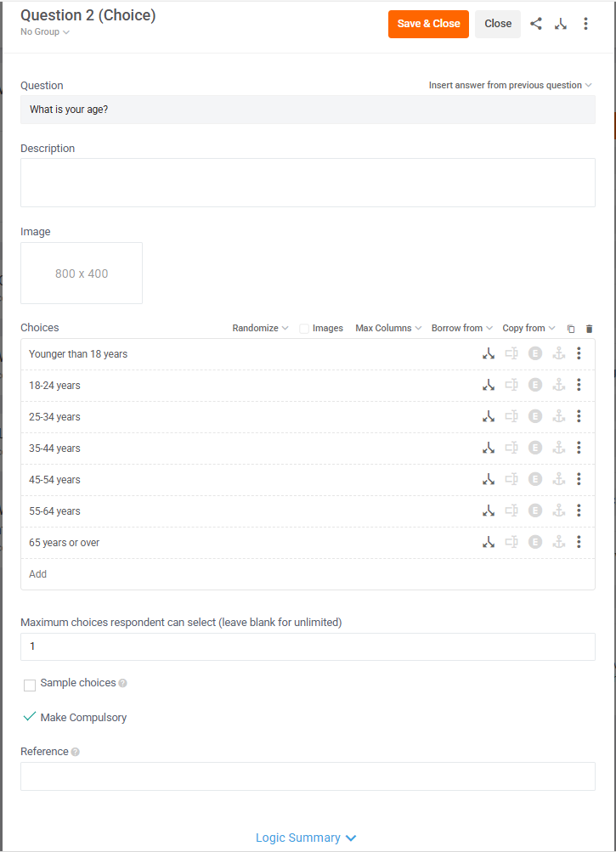This screenshot has height=852, width=616.
Task: Toggle exclusive 'E' on '18-24 years' row
Action: tap(535, 386)
